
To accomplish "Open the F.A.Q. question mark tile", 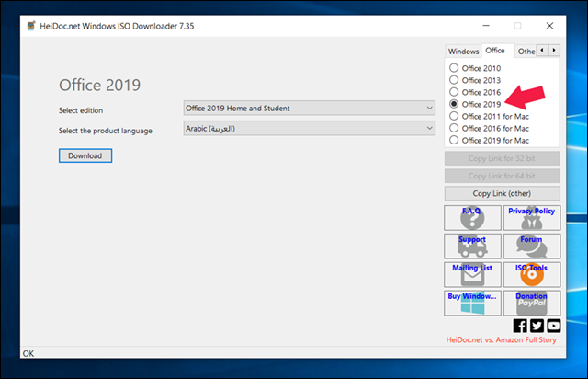I will [x=472, y=218].
